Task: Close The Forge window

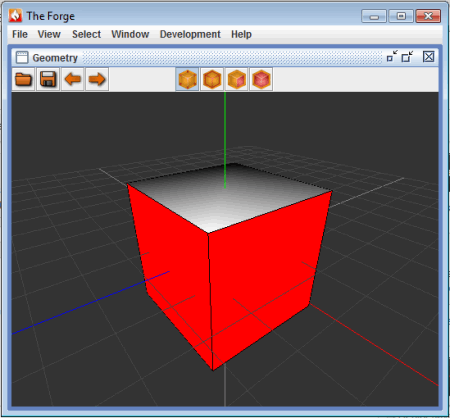Action: (x=428, y=16)
